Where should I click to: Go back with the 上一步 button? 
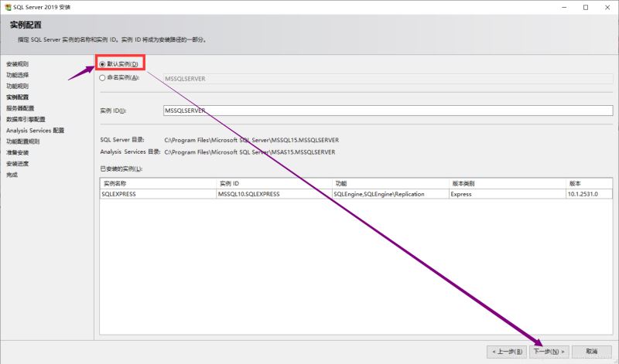[508, 351]
